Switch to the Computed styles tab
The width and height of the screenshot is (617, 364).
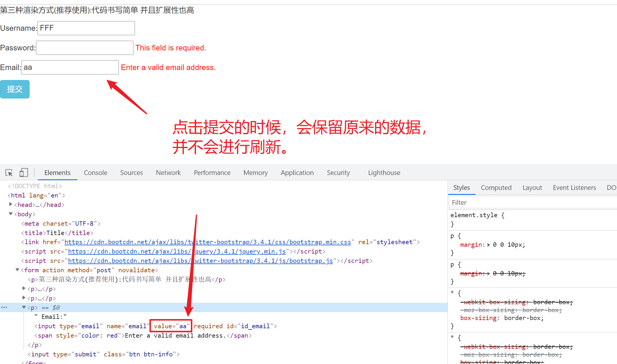click(496, 188)
